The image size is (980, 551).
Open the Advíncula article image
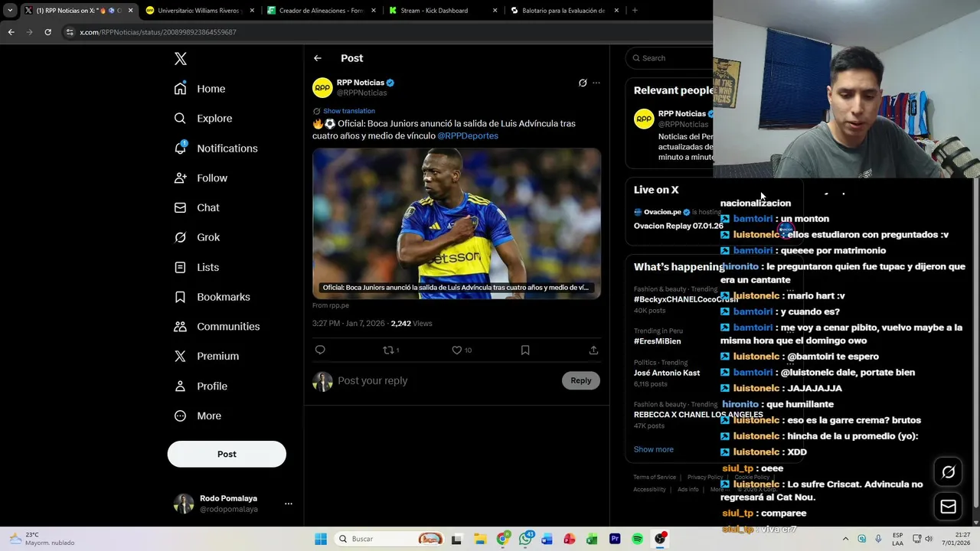456,223
